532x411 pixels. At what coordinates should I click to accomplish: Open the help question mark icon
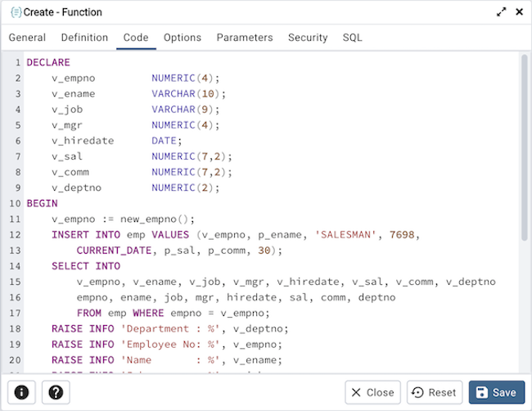(56, 392)
